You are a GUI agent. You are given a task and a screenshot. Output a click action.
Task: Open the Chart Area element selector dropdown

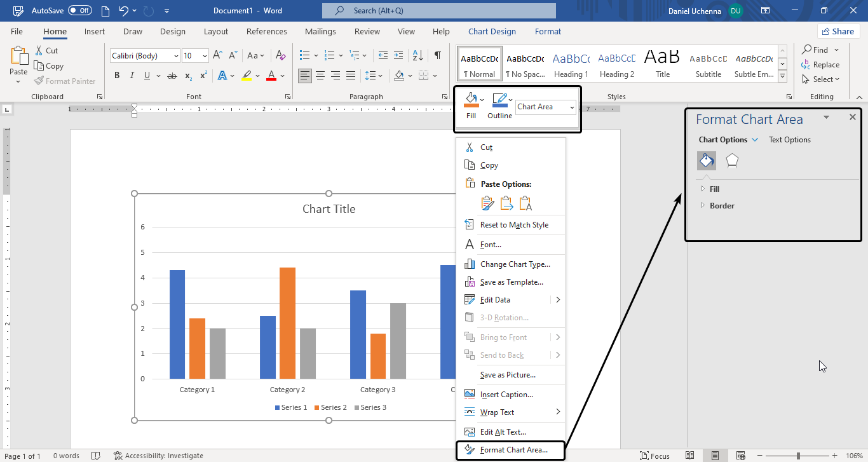click(545, 107)
